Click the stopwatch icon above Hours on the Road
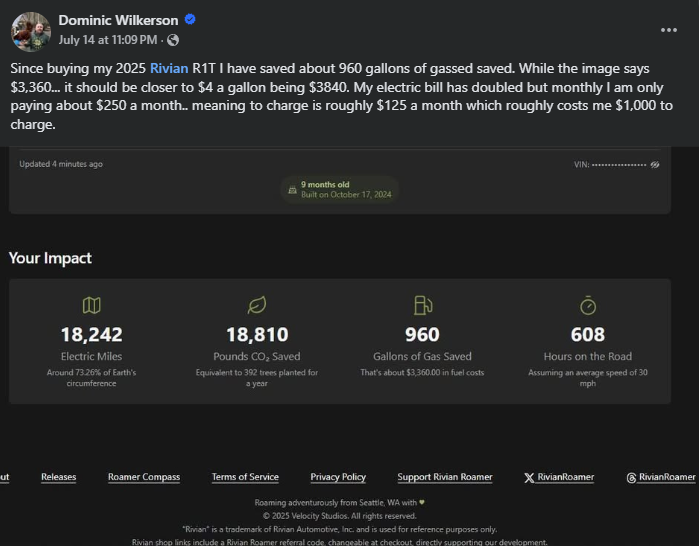 [588, 305]
